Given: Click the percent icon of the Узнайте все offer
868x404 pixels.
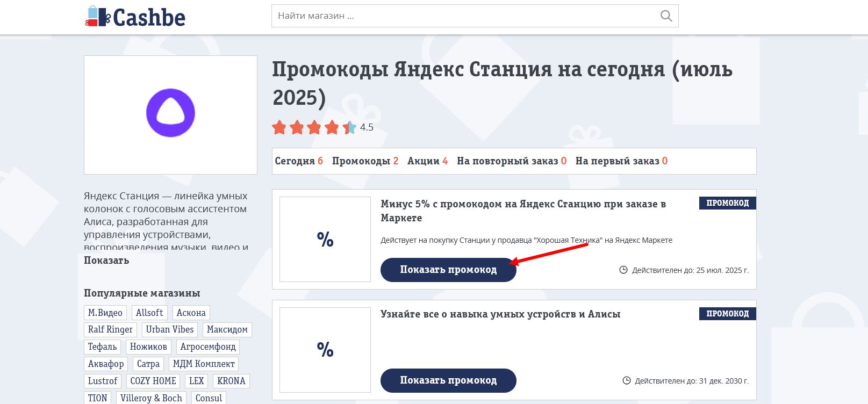Looking at the screenshot, I should pos(325,350).
